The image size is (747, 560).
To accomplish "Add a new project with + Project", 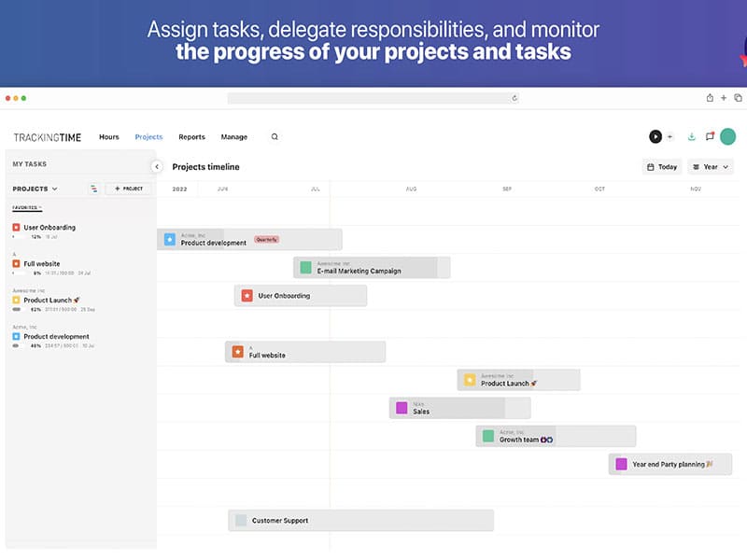I will 128,189.
